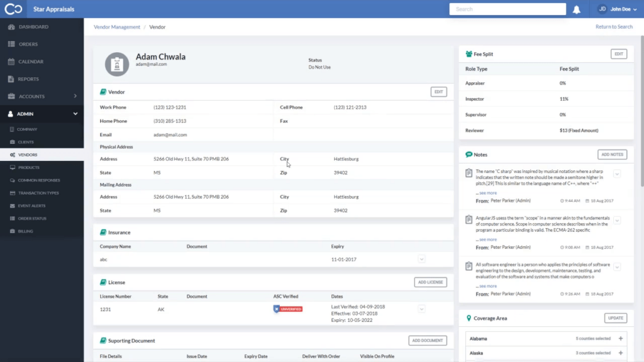Collapse the Admin menu chevron
The image size is (644, 362).
(75, 114)
